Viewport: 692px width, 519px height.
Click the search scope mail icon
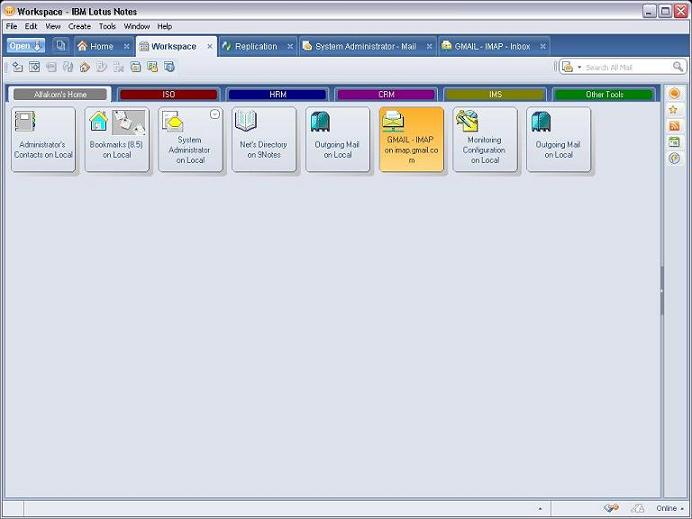568,68
